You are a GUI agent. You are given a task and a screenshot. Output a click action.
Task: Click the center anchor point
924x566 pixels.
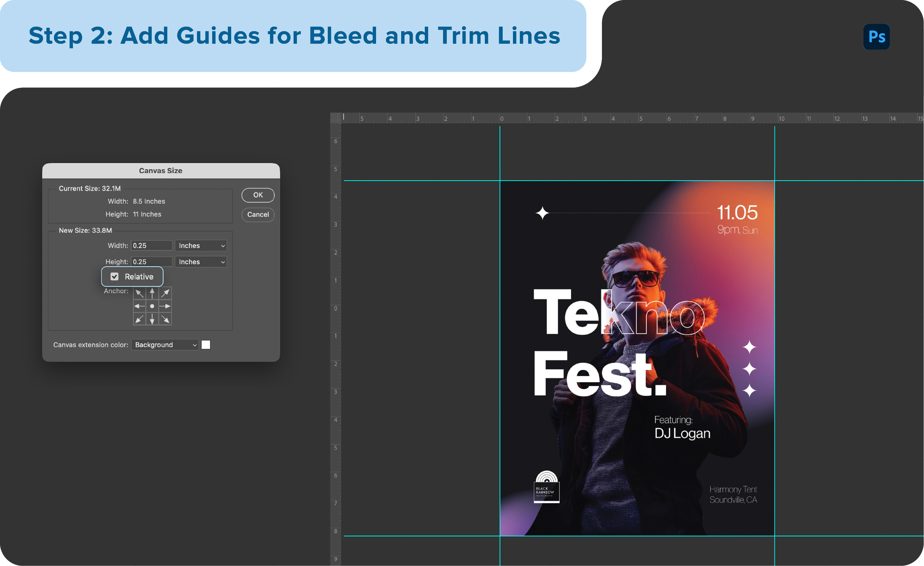click(x=152, y=306)
